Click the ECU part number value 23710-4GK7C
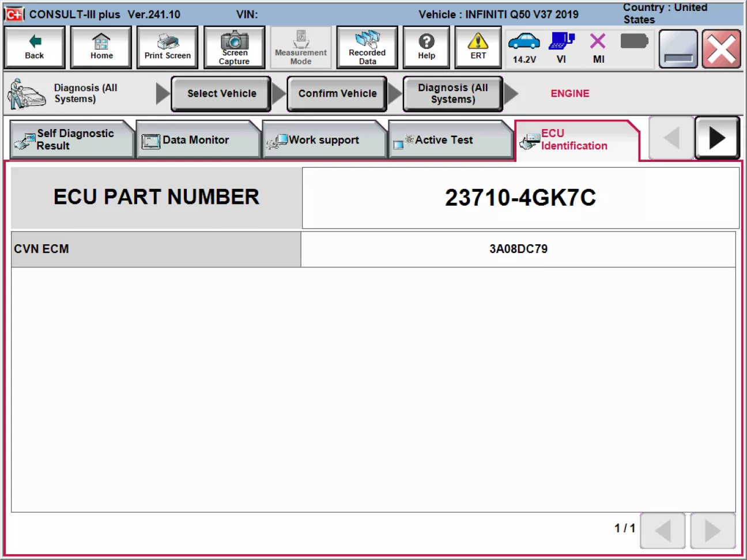The height and width of the screenshot is (560, 747). pyautogui.click(x=520, y=198)
